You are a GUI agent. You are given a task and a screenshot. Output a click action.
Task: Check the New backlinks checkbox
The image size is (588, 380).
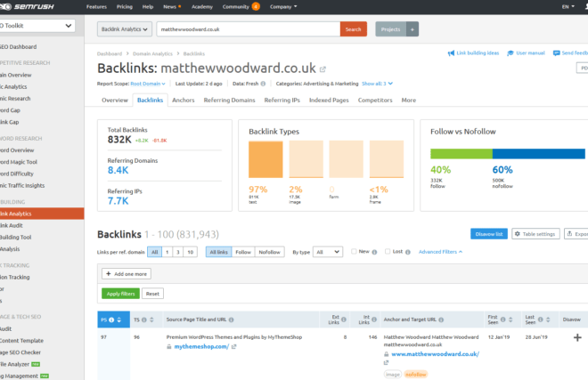click(354, 252)
